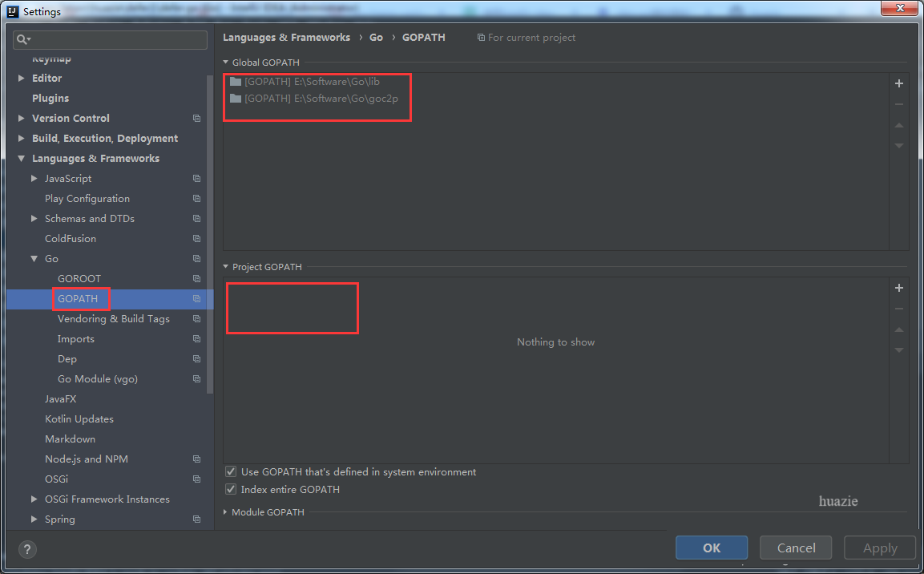Image resolution: width=924 pixels, height=574 pixels.
Task: Toggle Use GOPATH defined in system environment
Action: (x=231, y=471)
